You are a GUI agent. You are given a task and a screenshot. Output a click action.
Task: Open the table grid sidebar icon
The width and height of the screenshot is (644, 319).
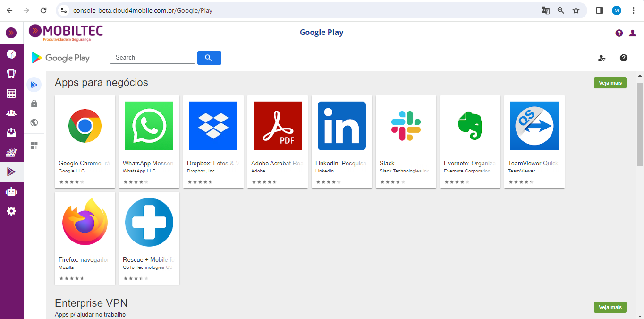11,93
